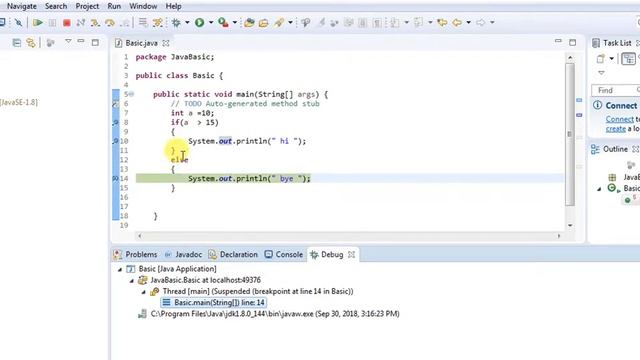This screenshot has height=360, width=640.
Task: Click the Run Last Tool coverage icon
Action: 223,22
